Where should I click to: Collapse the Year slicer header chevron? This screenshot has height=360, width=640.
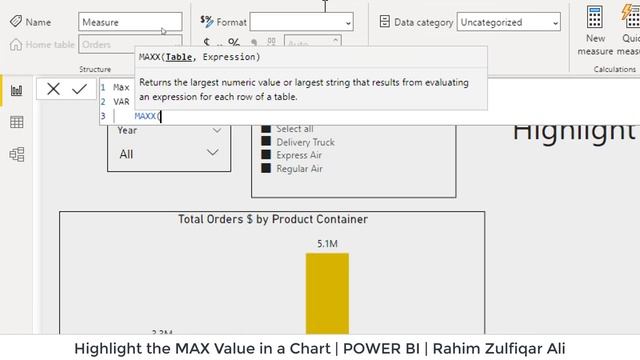216,131
